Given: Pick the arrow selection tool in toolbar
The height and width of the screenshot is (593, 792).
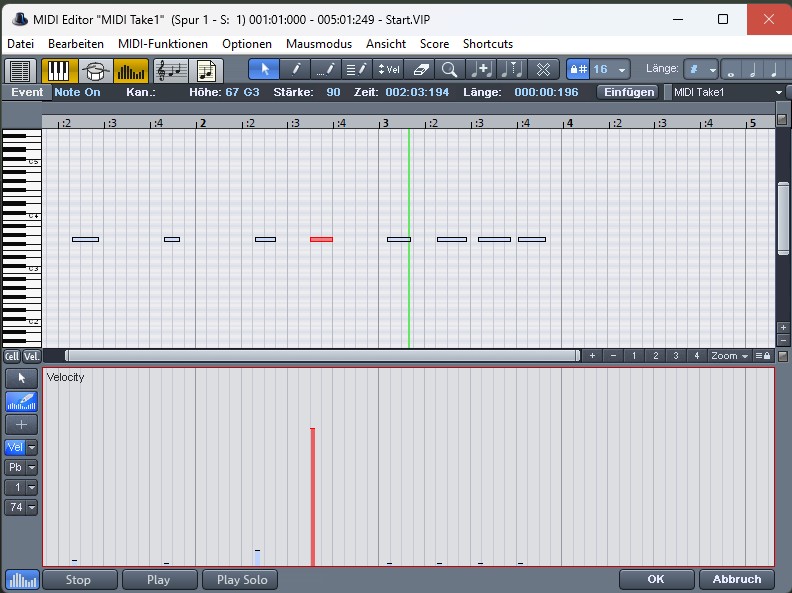Looking at the screenshot, I should click(264, 69).
